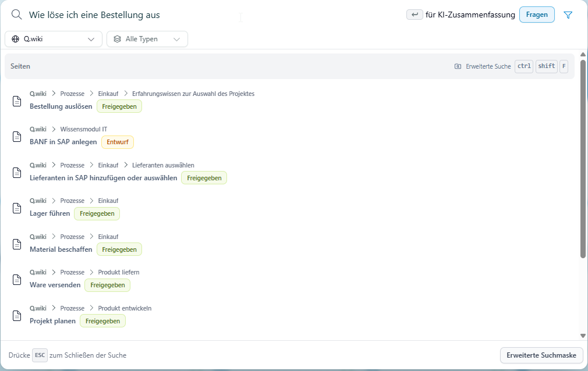This screenshot has width=588, height=371.
Task: Click the Enter key icon for KI-Zusammenfassung
Action: click(x=415, y=15)
